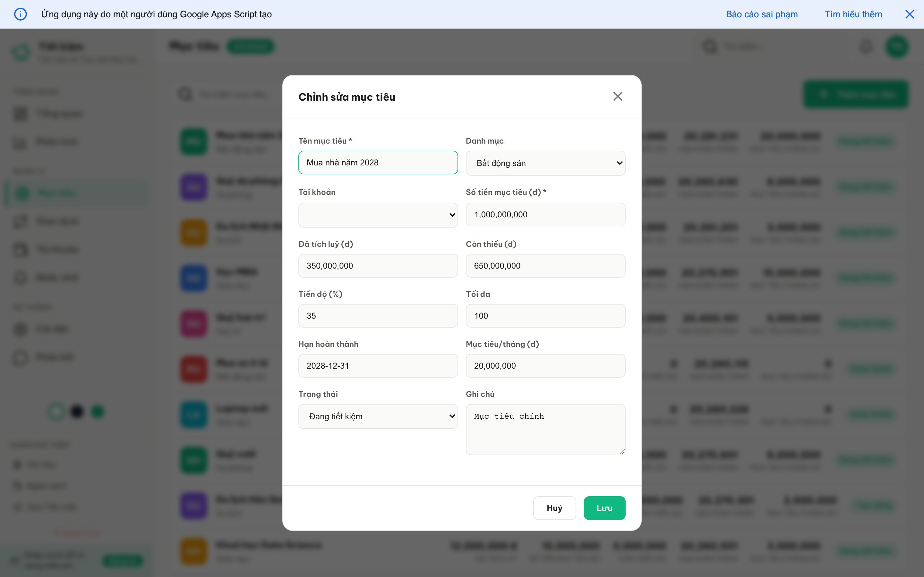Toggle the dark theme dot in the sidebar
Image resolution: width=924 pixels, height=577 pixels.
click(77, 411)
